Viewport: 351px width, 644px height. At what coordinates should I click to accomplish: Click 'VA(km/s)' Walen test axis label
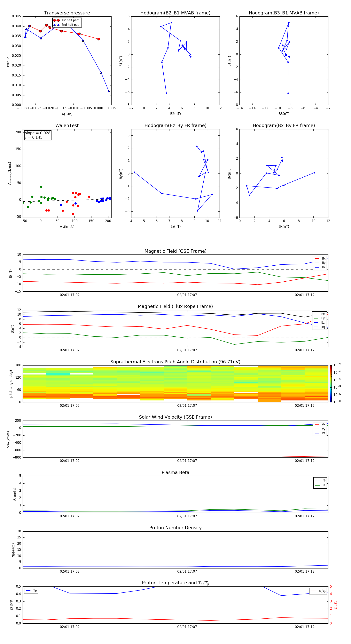(x=67, y=227)
